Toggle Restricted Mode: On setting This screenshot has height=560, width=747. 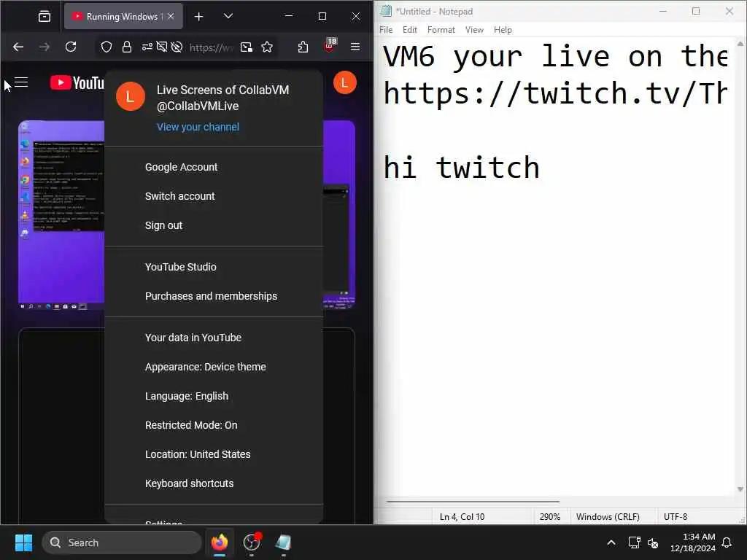[x=214, y=425]
